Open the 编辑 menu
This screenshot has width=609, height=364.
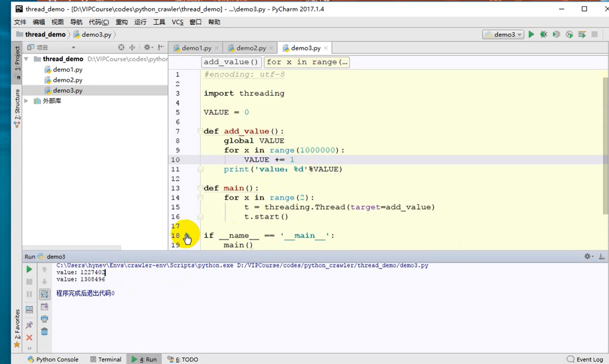[39, 22]
